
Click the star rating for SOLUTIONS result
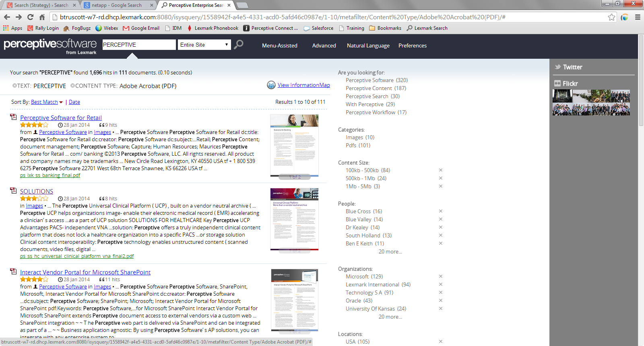pos(34,198)
